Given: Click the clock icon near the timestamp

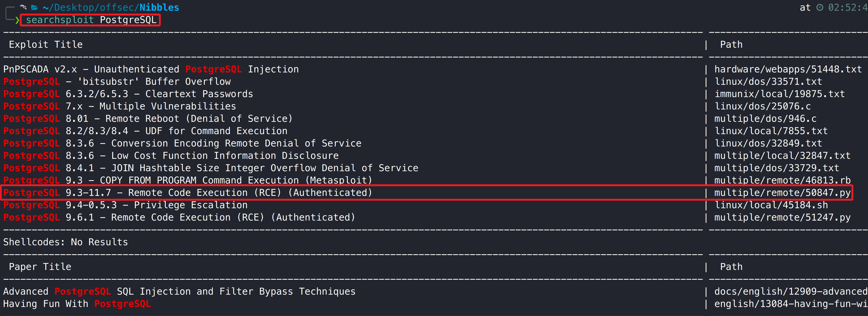Looking at the screenshot, I should (x=820, y=7).
